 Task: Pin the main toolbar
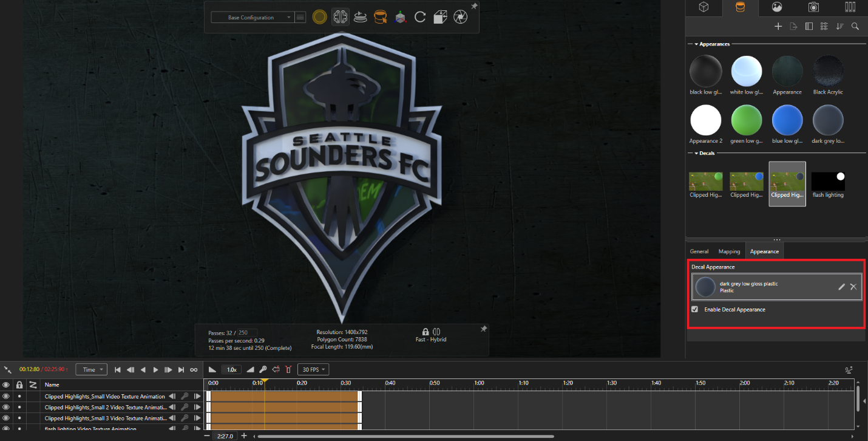(x=474, y=6)
